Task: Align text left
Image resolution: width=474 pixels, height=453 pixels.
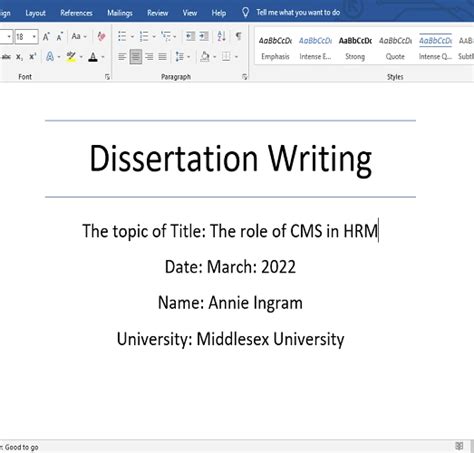Action: (122, 57)
